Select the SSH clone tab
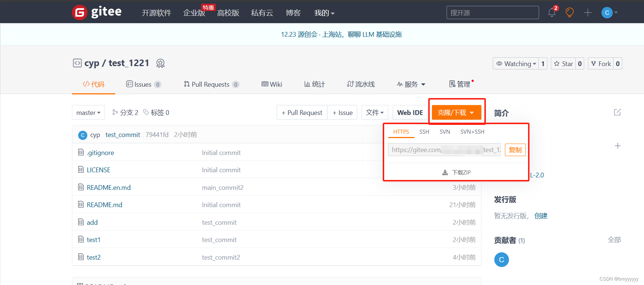 424,132
